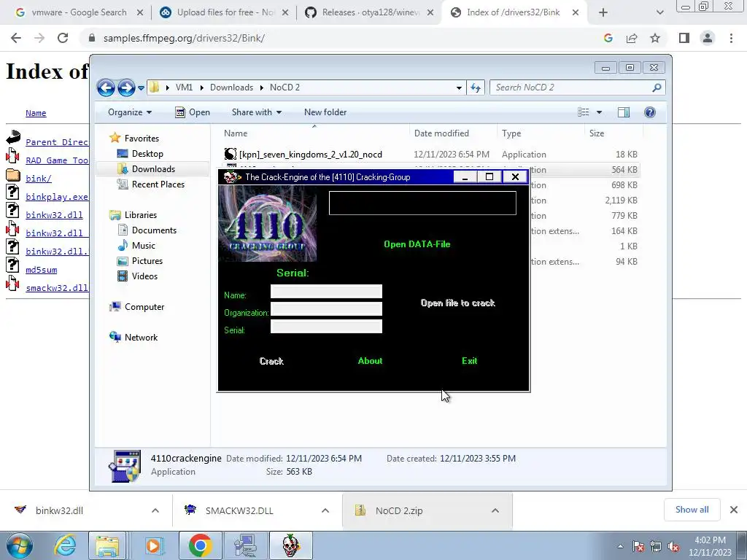This screenshot has width=747, height=560.
Task: Click Windows Start button
Action: pyautogui.click(x=19, y=545)
